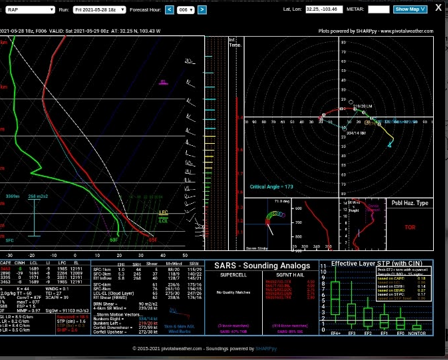
Task: Click the Psbl Haz. Type label
Action: [410, 203]
